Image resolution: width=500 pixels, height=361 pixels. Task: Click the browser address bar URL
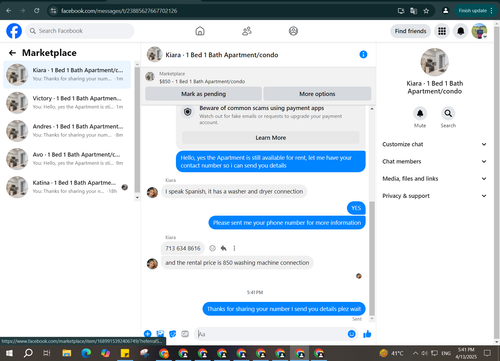(119, 11)
